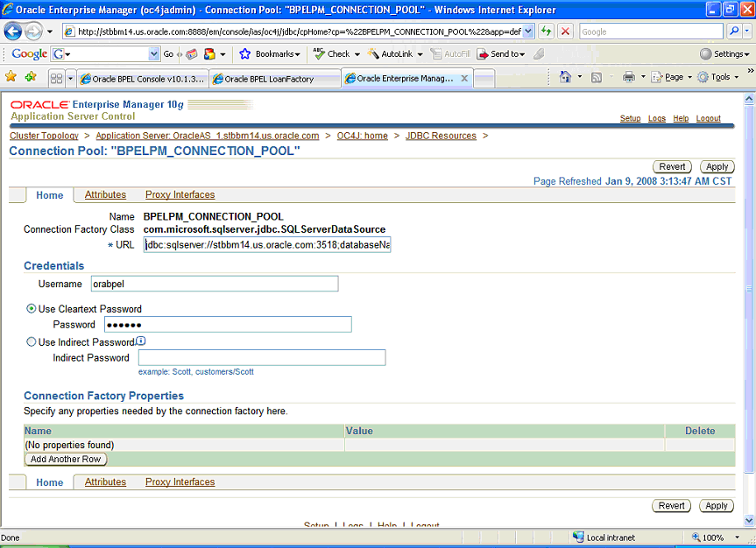Open the bottom Attributes tab
This screenshot has width=756, height=548.
tap(105, 481)
